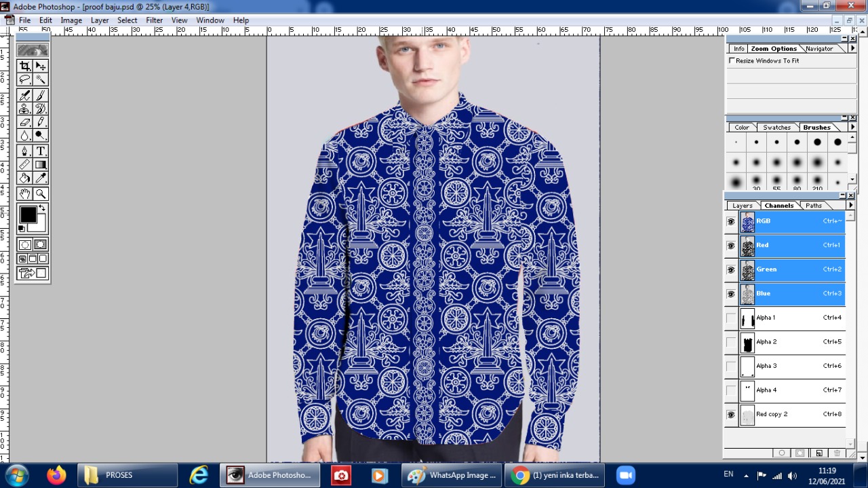Click the black foreground color swatch
868x488 pixels.
[28, 214]
